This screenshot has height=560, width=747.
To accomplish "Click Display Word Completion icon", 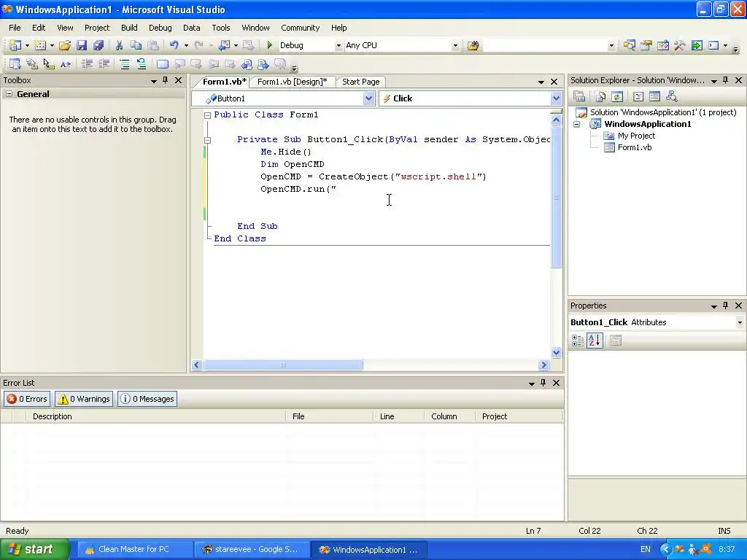I will click(65, 64).
